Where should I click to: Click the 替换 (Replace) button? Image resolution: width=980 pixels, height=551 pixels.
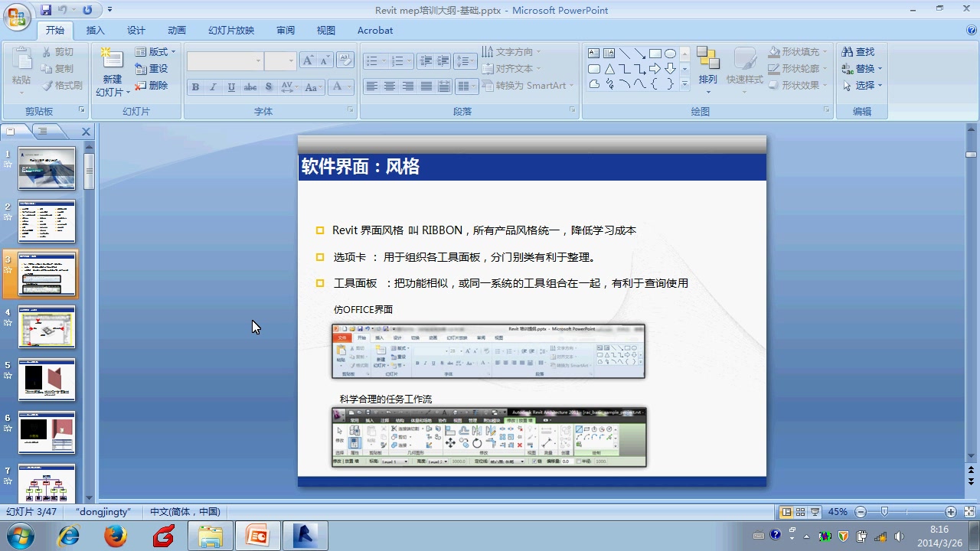pos(861,69)
